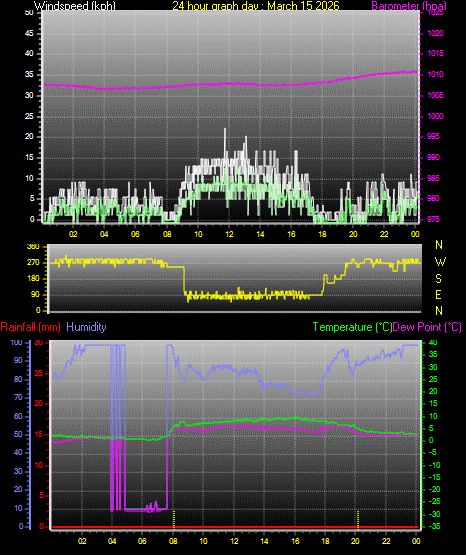Click the "12" hour label under windspeed graph
The image size is (466, 555).
pyautogui.click(x=229, y=234)
